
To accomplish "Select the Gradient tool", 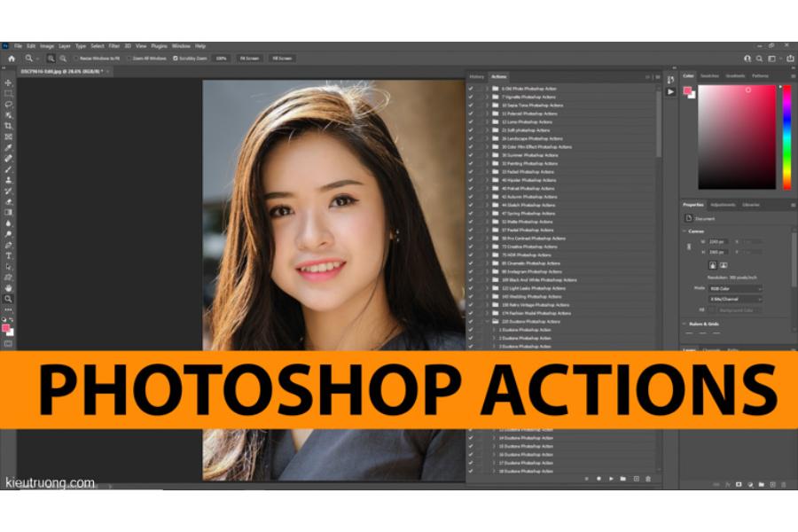I will point(8,212).
